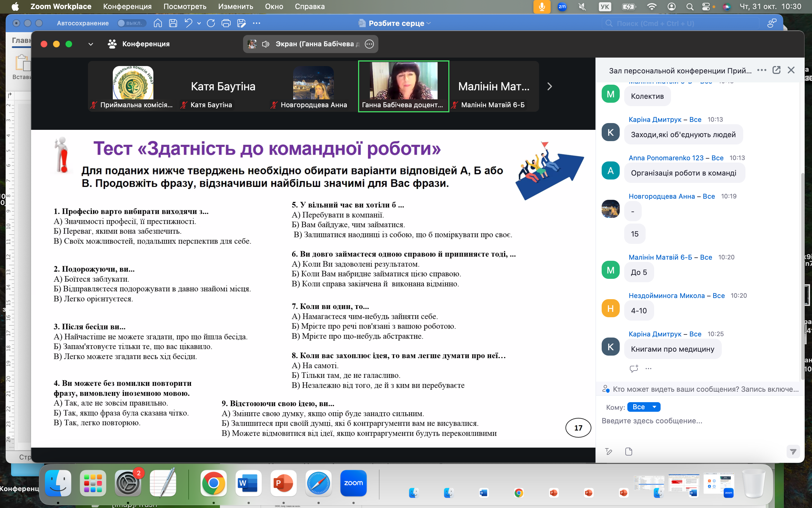The width and height of the screenshot is (812, 508).
Task: Select the Приймальна комісія participant thumbnail
Action: [x=133, y=86]
